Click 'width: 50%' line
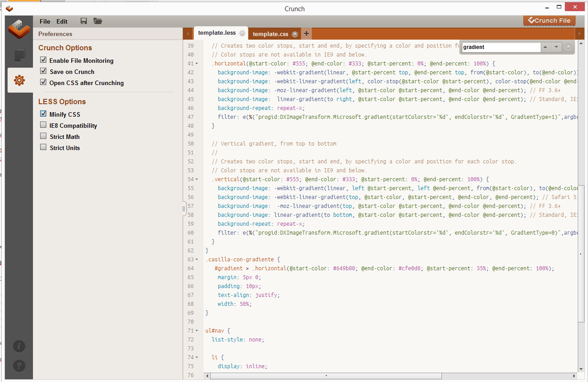 tap(235, 304)
